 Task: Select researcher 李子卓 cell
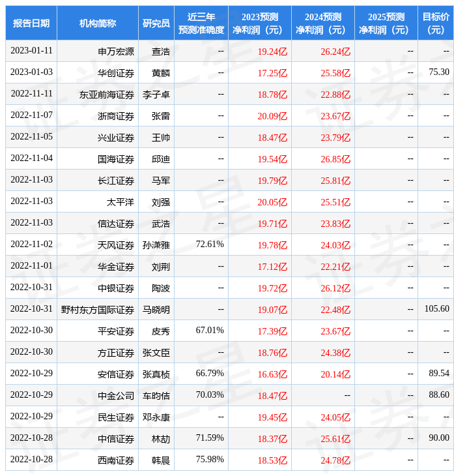(x=156, y=94)
